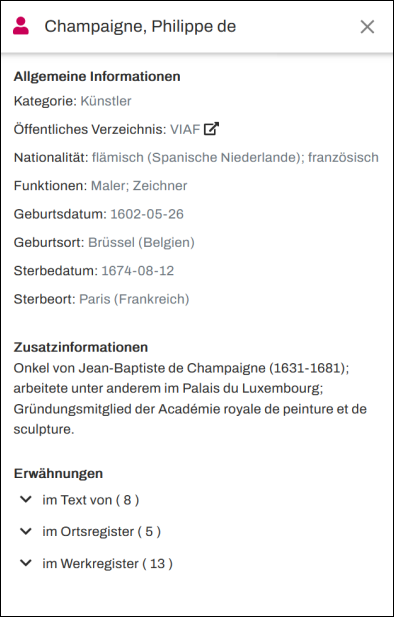Close the Champaigne, Philippe de panel
The width and height of the screenshot is (394, 617).
367,27
